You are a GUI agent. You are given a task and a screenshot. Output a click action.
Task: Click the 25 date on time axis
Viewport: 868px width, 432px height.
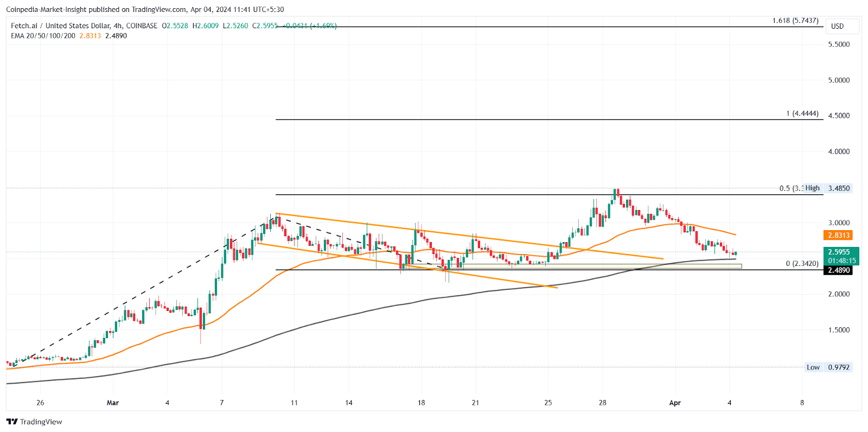[x=548, y=403]
